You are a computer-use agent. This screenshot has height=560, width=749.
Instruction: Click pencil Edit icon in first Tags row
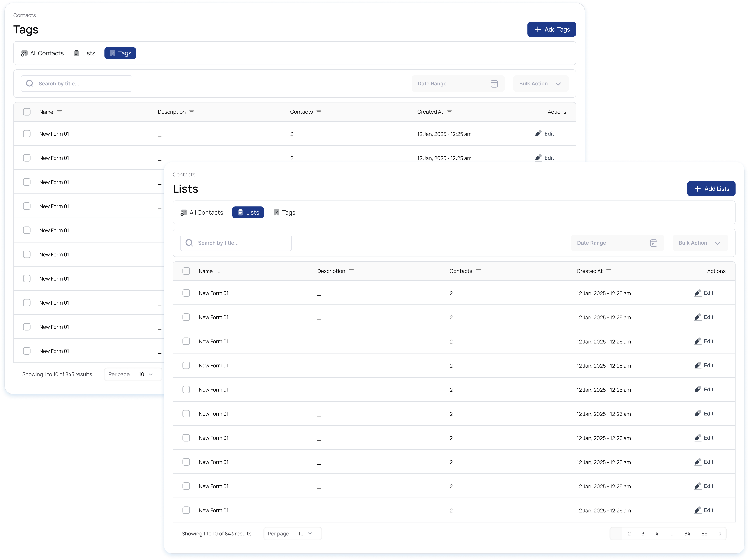[538, 134]
